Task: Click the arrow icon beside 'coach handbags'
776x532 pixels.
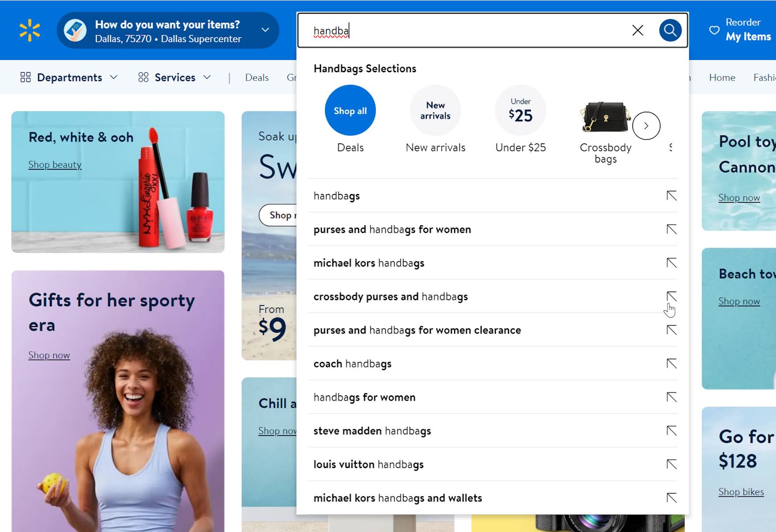Action: pos(671,364)
